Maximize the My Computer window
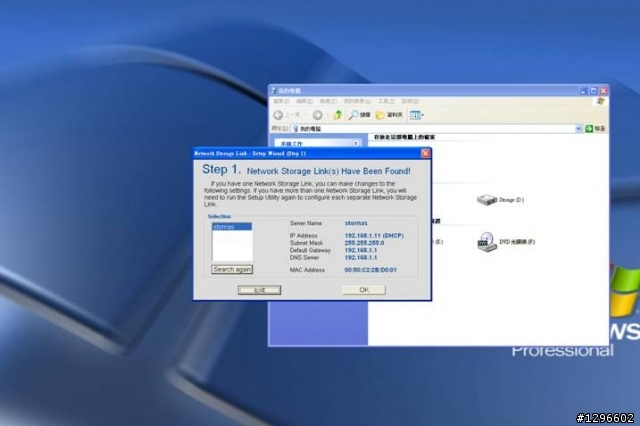640x426 pixels. point(593,91)
